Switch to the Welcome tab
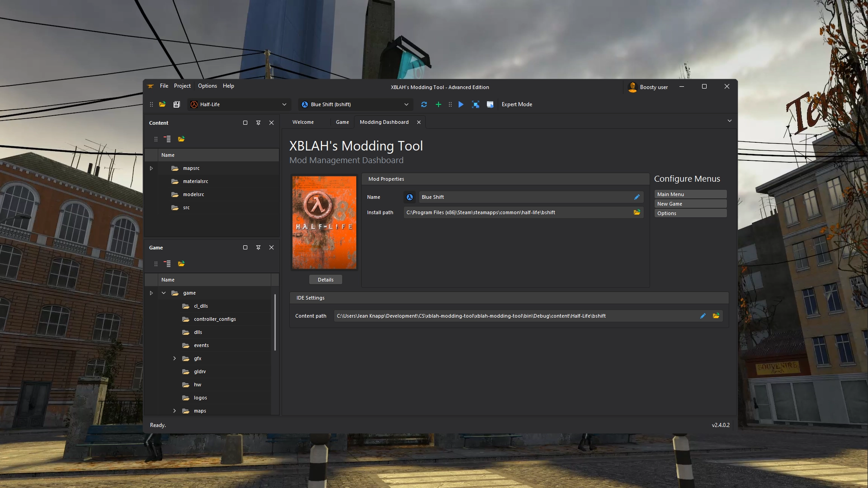 pyautogui.click(x=303, y=122)
